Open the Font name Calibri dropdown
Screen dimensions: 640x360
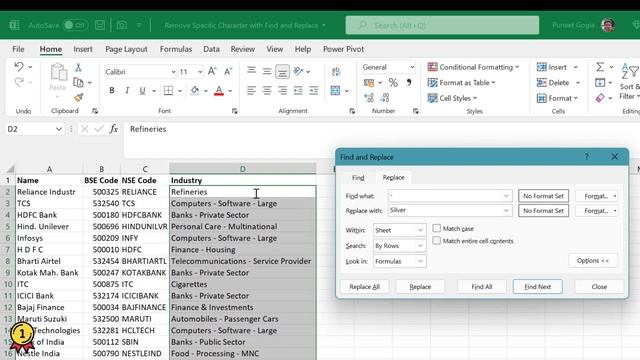[x=173, y=72]
